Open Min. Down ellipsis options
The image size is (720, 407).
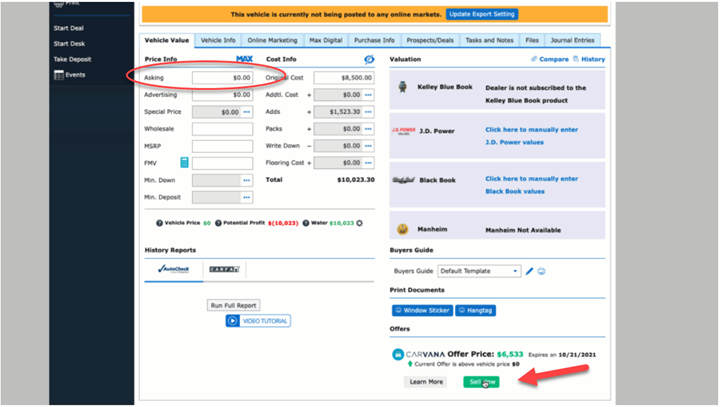click(x=247, y=180)
